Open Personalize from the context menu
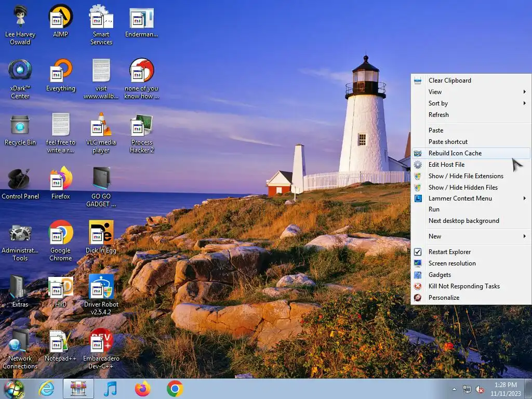 (x=471, y=298)
